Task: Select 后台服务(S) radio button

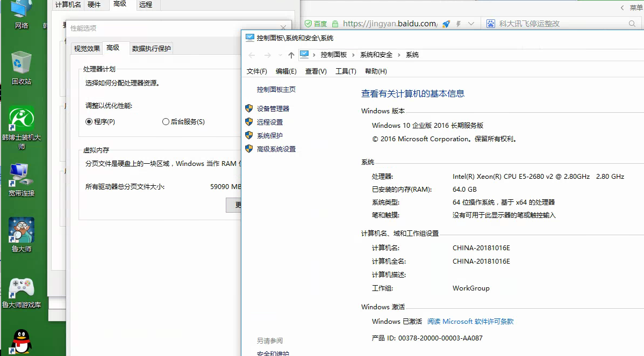Action: click(x=166, y=122)
